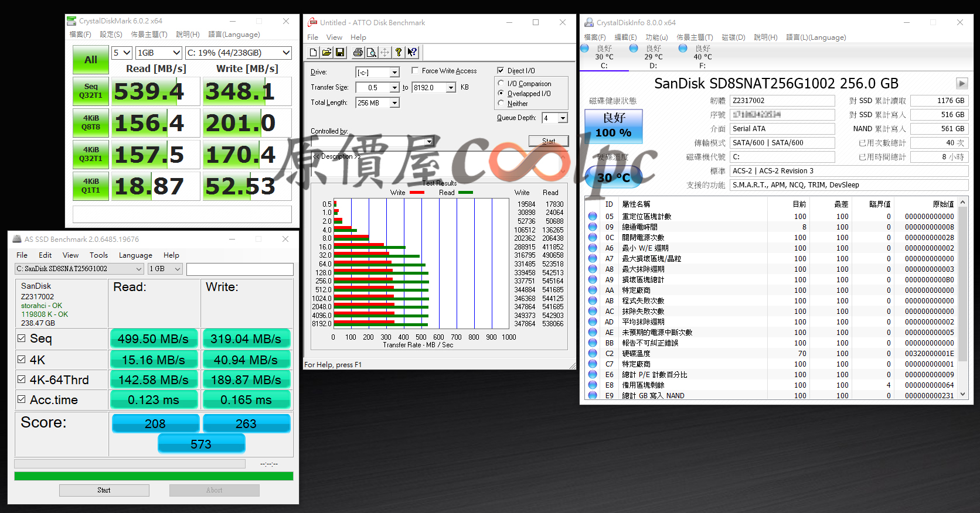Click blue status orb for attribute 05
This screenshot has height=513, width=980.
(x=593, y=217)
